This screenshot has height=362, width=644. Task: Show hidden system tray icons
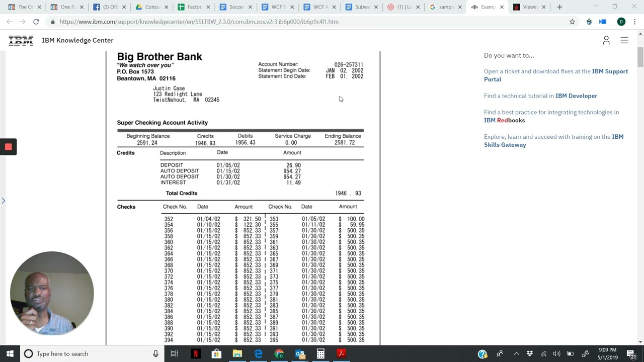(516, 354)
